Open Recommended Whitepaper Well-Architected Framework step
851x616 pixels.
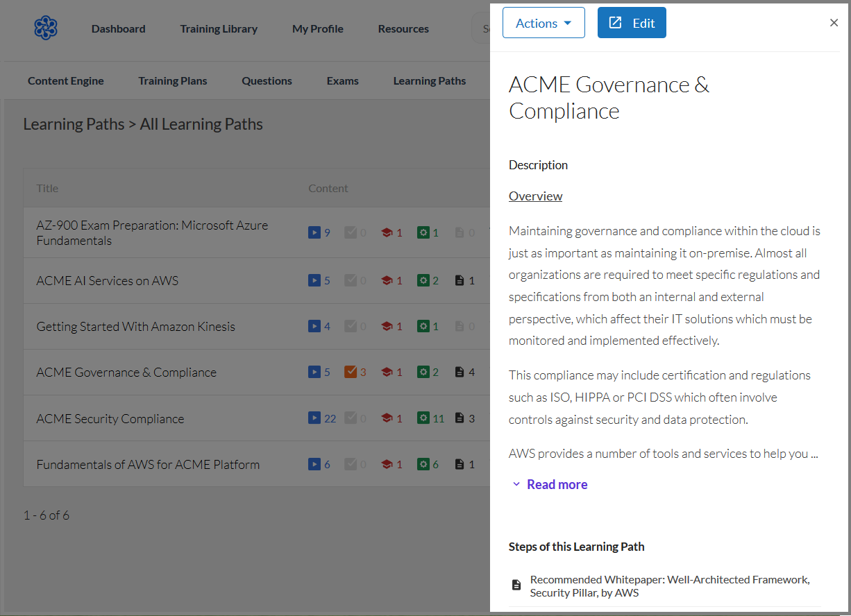(x=670, y=586)
